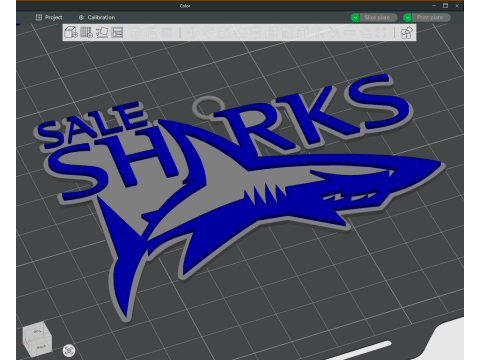The image size is (480, 360).
Task: Switch to the Project tab
Action: [49, 17]
